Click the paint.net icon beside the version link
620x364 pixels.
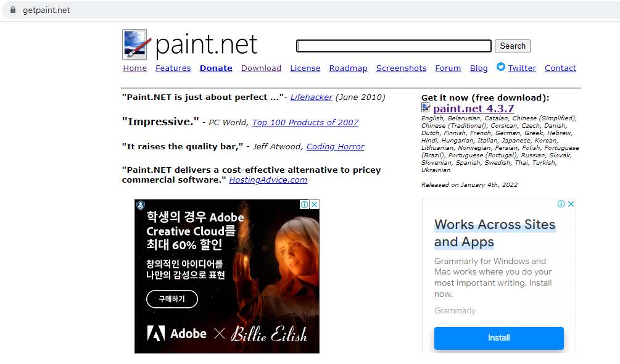[x=426, y=107]
